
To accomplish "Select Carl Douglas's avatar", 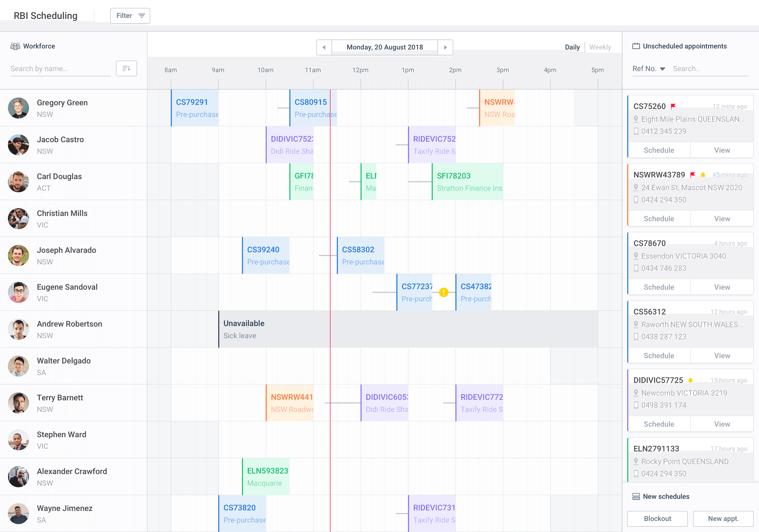I will (x=18, y=182).
